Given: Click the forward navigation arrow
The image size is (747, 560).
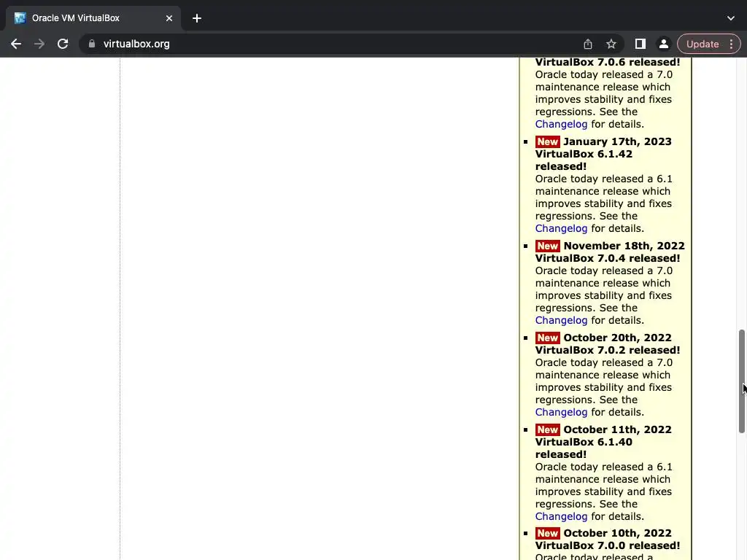Looking at the screenshot, I should click(x=39, y=44).
